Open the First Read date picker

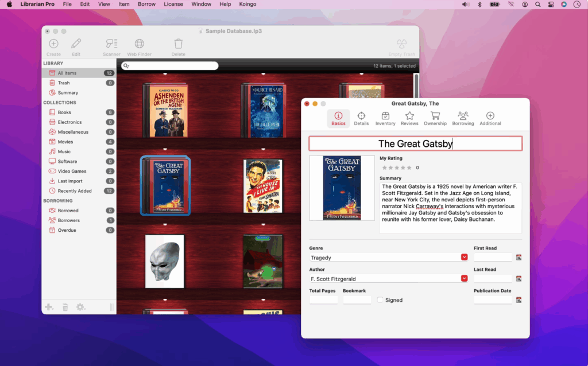point(519,257)
